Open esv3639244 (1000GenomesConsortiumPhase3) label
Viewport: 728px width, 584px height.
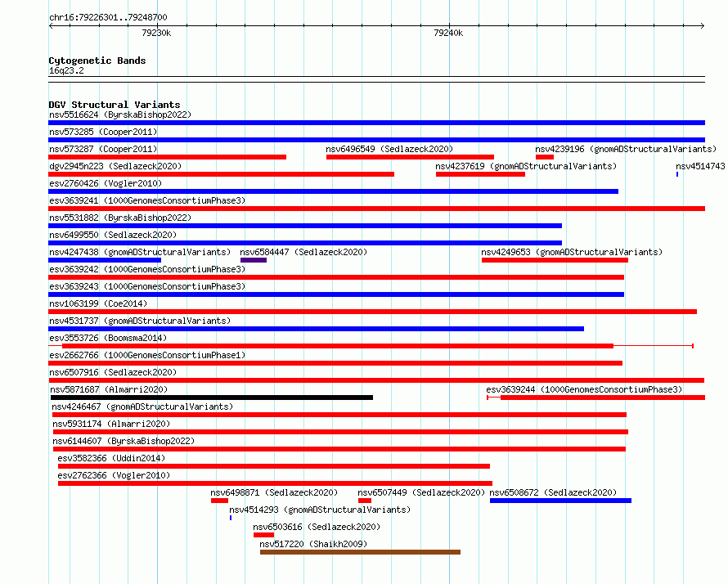[584, 389]
